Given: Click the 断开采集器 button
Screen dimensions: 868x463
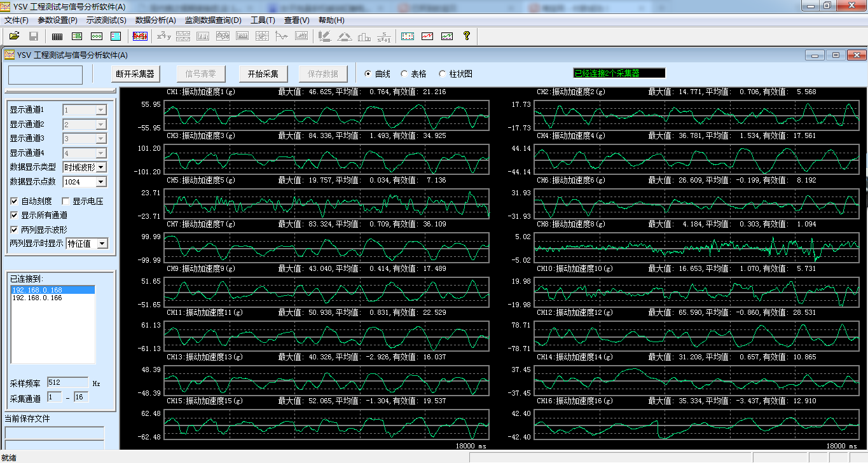Looking at the screenshot, I should [x=135, y=74].
